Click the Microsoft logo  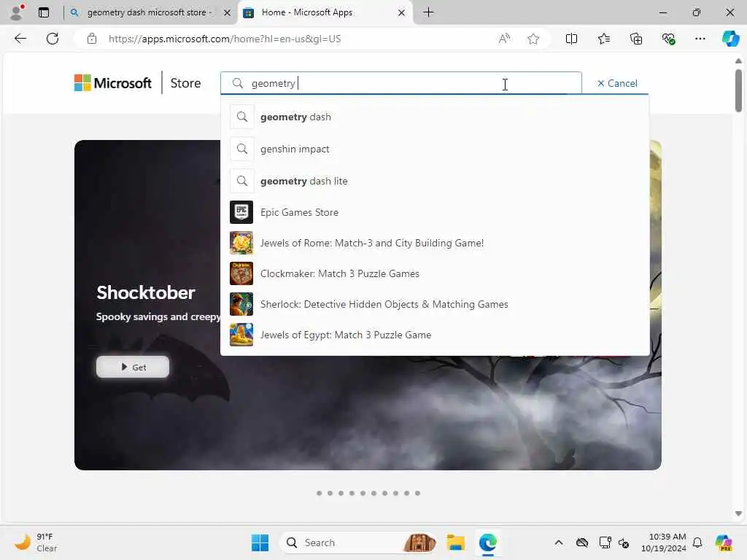tap(113, 83)
